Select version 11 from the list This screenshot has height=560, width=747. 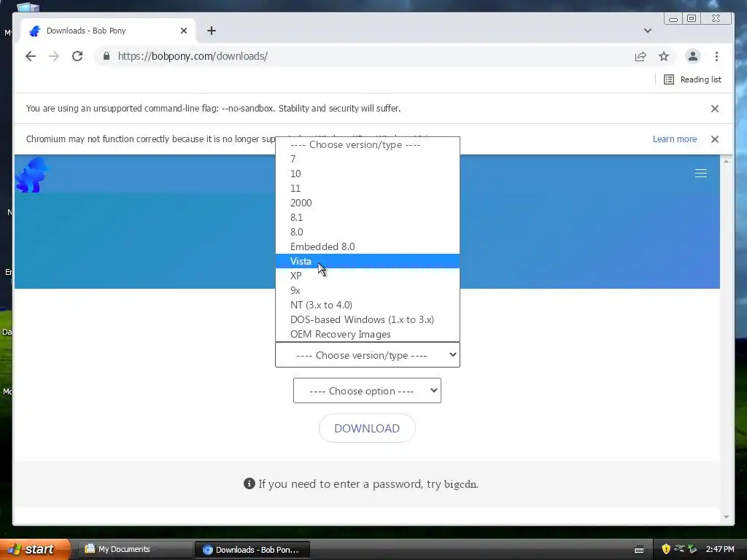click(368, 188)
